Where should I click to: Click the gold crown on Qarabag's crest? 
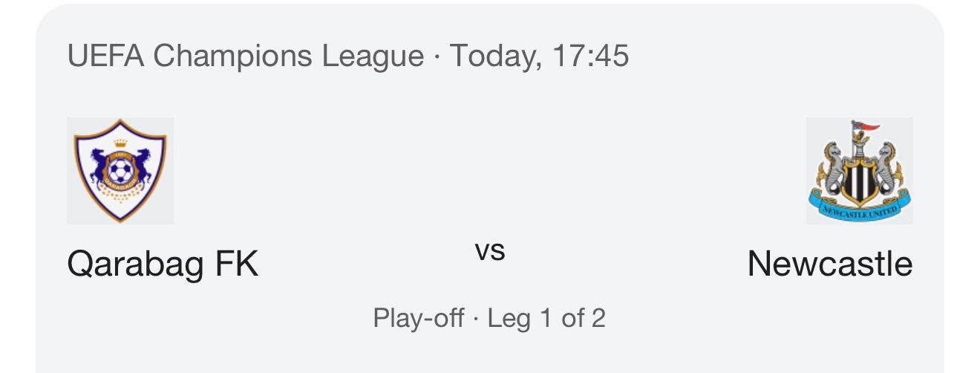[x=120, y=143]
